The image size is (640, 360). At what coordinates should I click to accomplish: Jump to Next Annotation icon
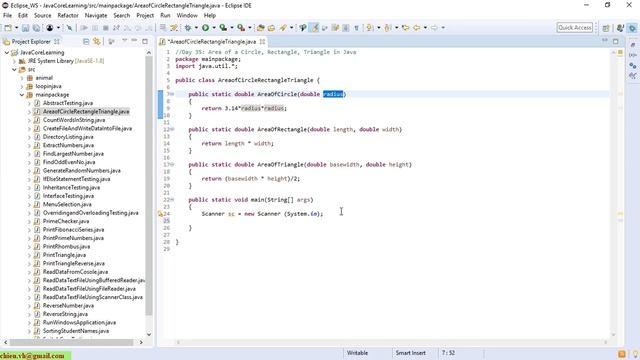click(369, 28)
